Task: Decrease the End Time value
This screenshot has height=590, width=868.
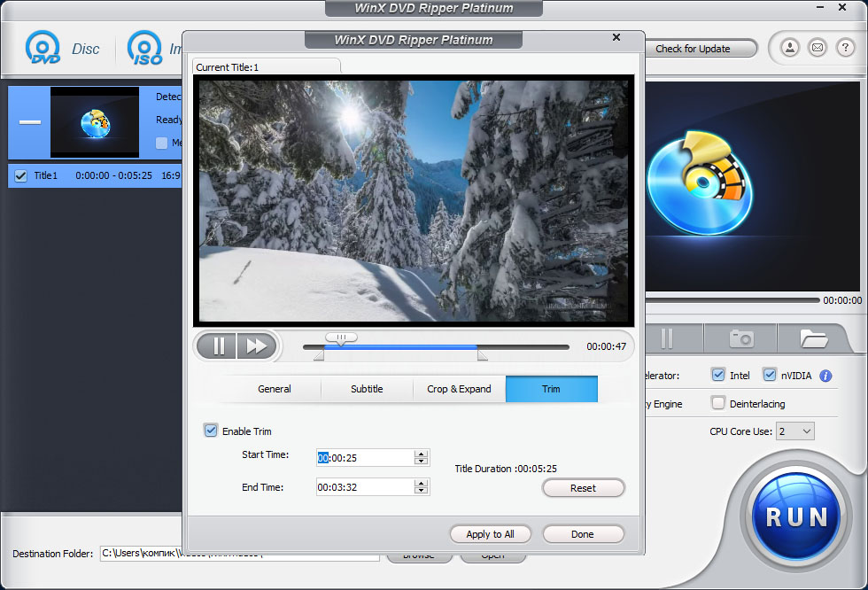Action: coord(422,490)
